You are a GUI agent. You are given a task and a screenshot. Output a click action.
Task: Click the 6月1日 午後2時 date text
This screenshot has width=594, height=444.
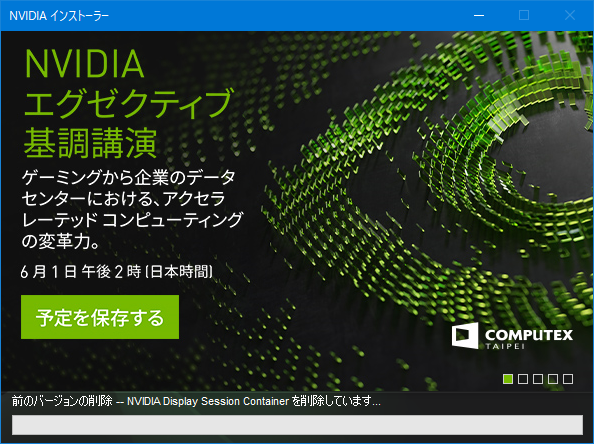pyautogui.click(x=117, y=272)
